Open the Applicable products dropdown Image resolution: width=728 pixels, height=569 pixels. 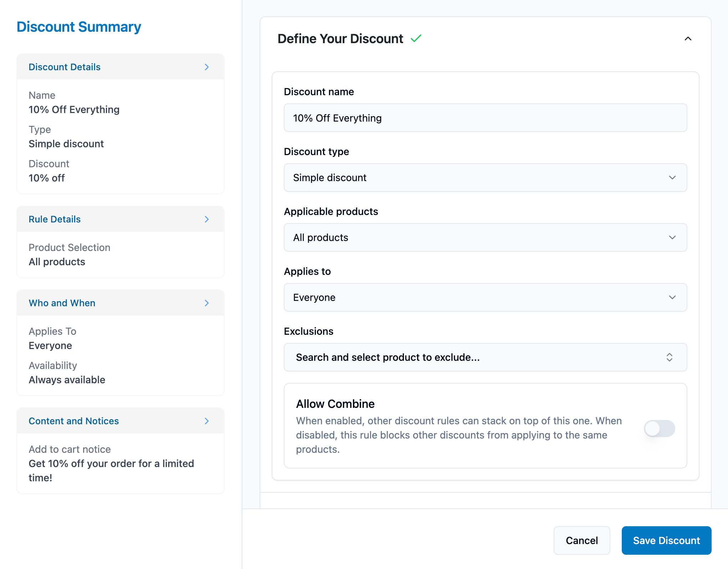pos(485,237)
